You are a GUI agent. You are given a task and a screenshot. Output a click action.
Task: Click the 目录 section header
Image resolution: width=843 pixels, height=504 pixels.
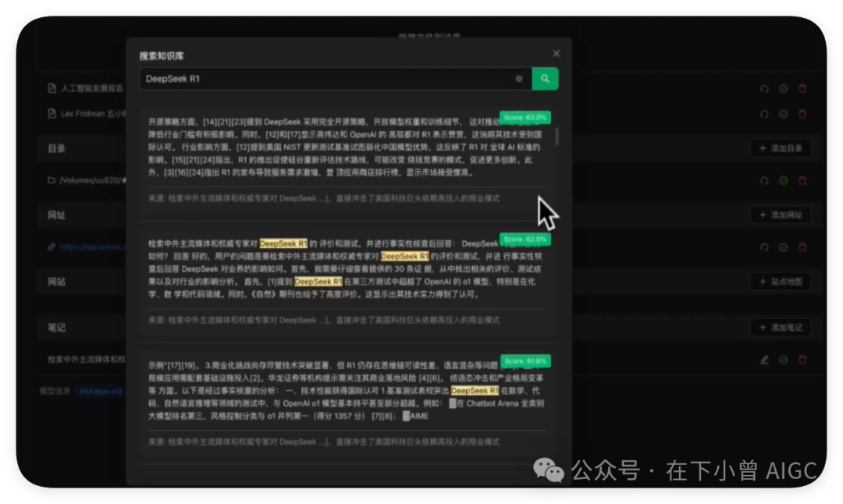56,148
